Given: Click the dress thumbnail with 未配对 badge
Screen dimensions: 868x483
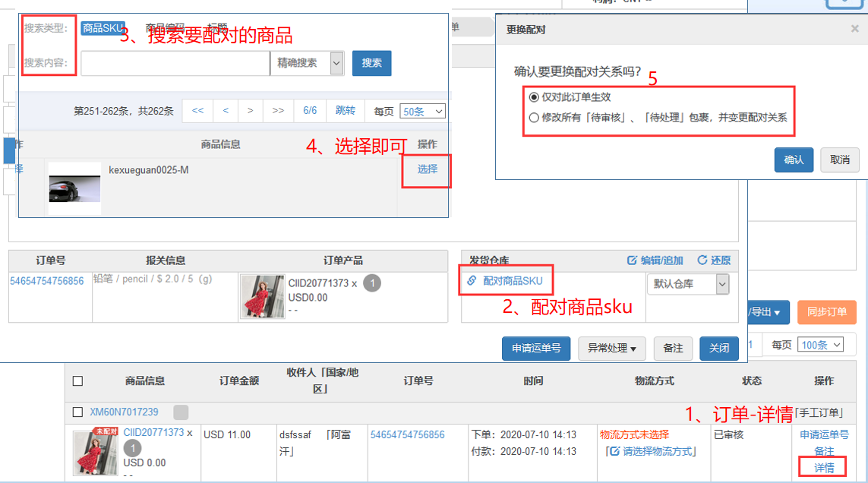Looking at the screenshot, I should click(x=96, y=452).
